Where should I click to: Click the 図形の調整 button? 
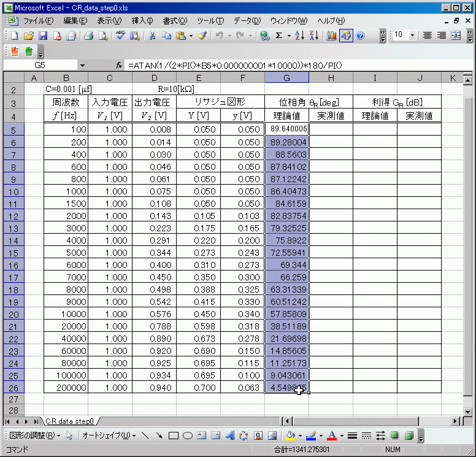[x=35, y=436]
